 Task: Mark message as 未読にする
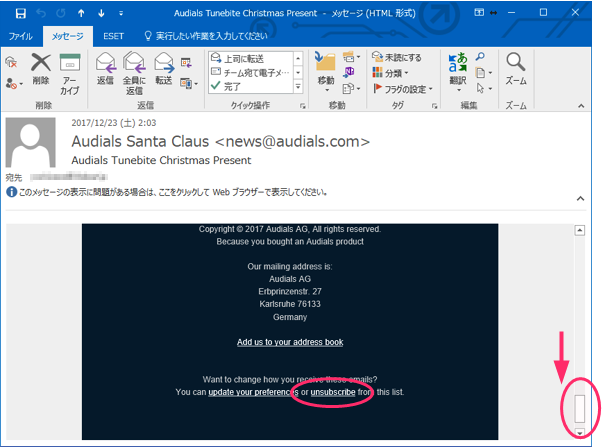396,57
